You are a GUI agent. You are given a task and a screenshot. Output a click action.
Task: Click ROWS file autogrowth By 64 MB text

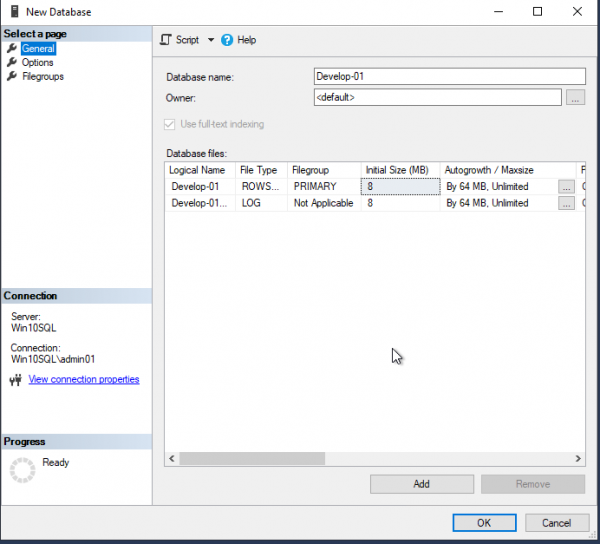click(487, 187)
